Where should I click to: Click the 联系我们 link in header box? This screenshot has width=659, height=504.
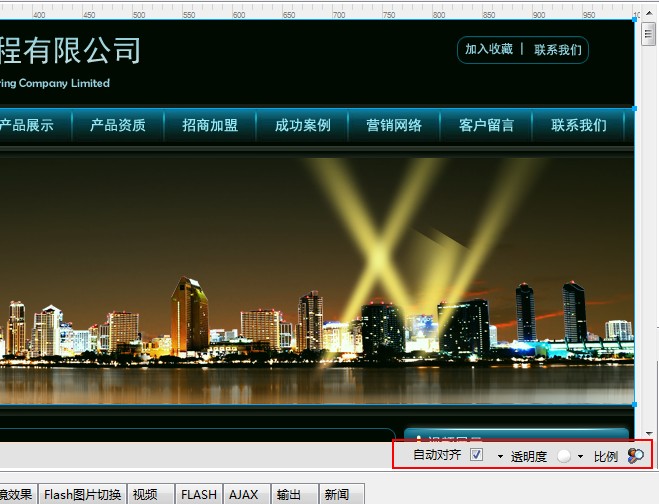tap(558, 50)
